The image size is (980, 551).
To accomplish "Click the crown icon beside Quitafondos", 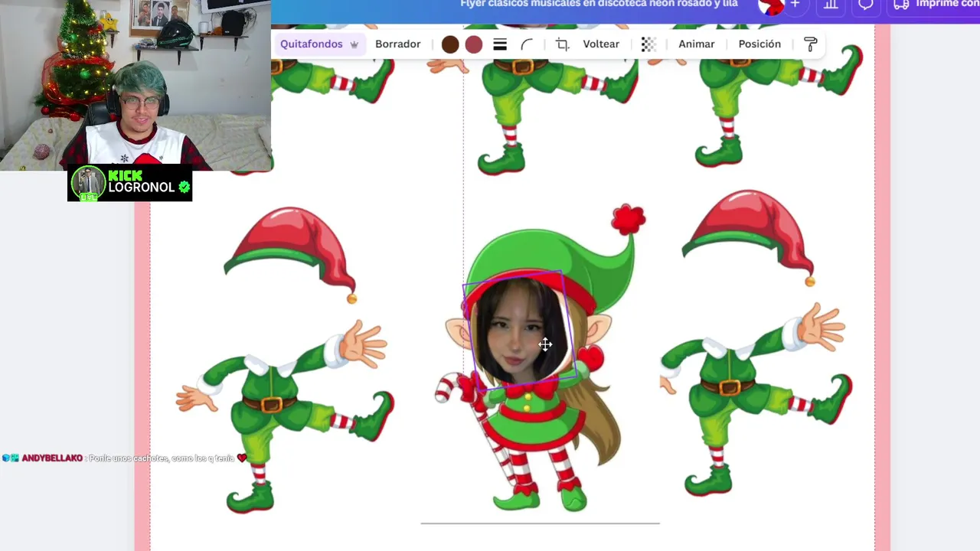I will click(x=354, y=44).
